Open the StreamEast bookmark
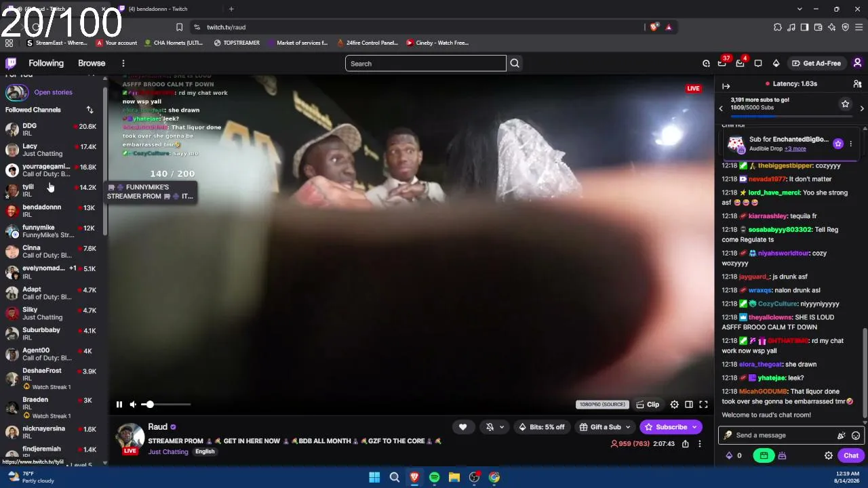 [56, 43]
